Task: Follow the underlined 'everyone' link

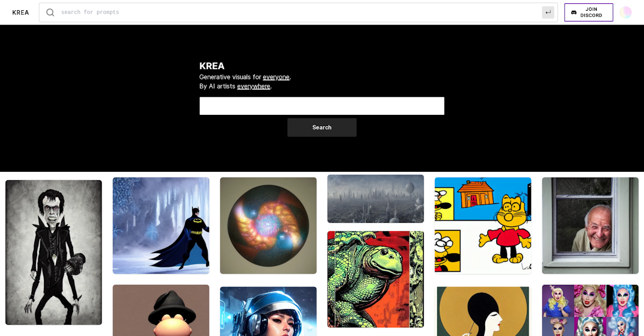Action: [276, 77]
